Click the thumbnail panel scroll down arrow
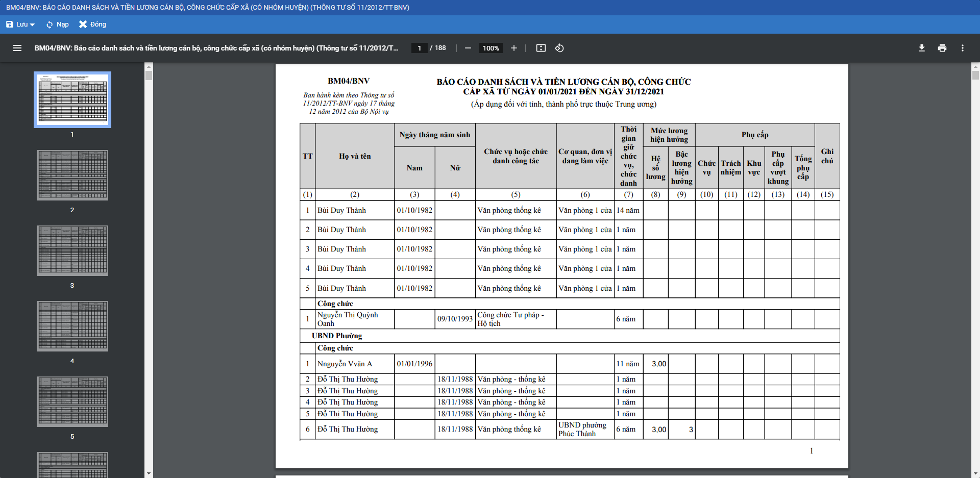 pyautogui.click(x=149, y=473)
